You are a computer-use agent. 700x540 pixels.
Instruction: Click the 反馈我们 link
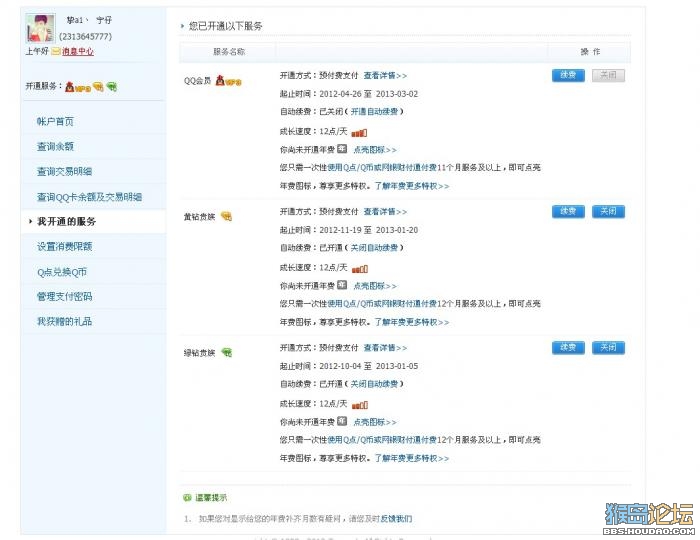point(396,519)
